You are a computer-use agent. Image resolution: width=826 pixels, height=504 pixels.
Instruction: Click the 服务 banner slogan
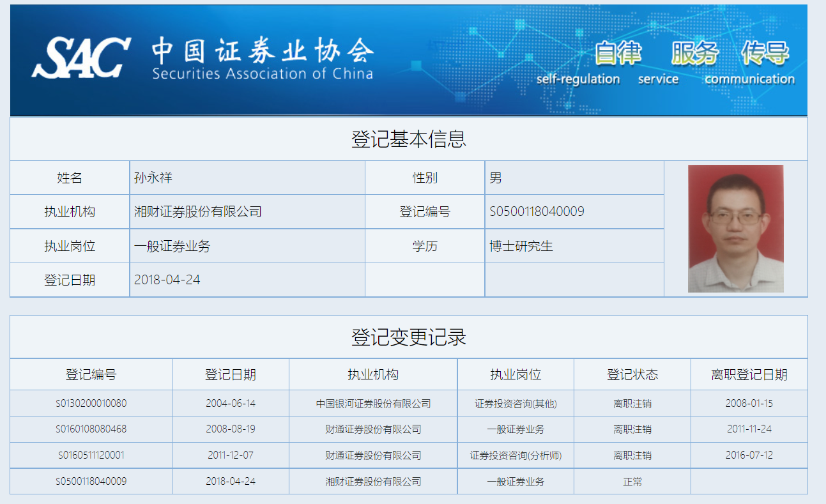pyautogui.click(x=694, y=54)
